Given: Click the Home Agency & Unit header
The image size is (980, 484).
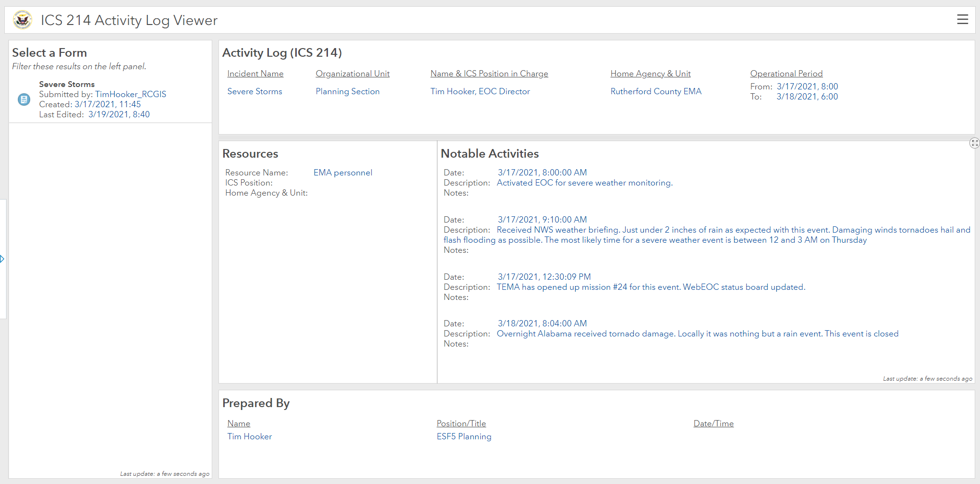Looking at the screenshot, I should 650,74.
